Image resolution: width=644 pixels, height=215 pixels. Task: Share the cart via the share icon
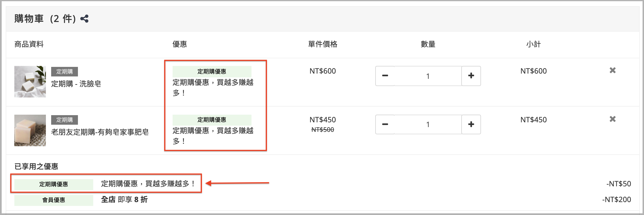point(84,19)
